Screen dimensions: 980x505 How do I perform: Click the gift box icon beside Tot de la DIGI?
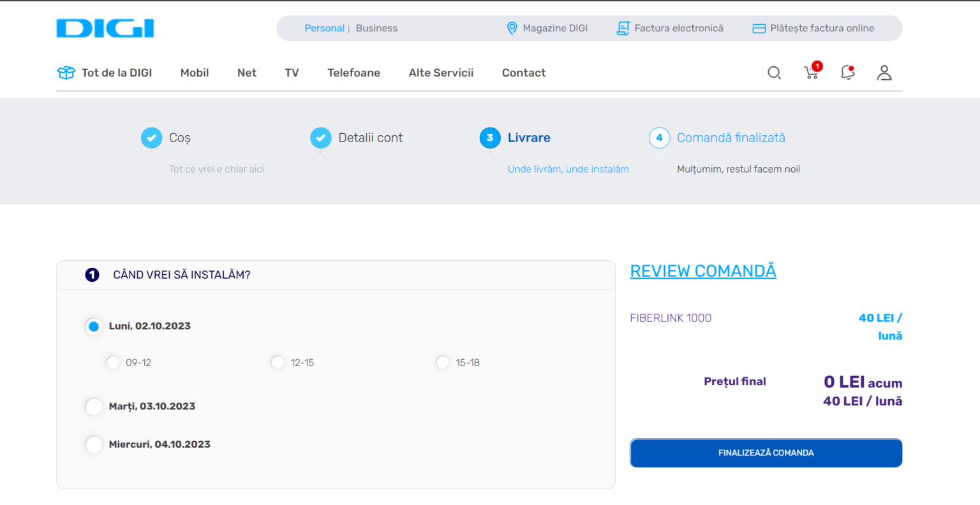click(x=65, y=73)
